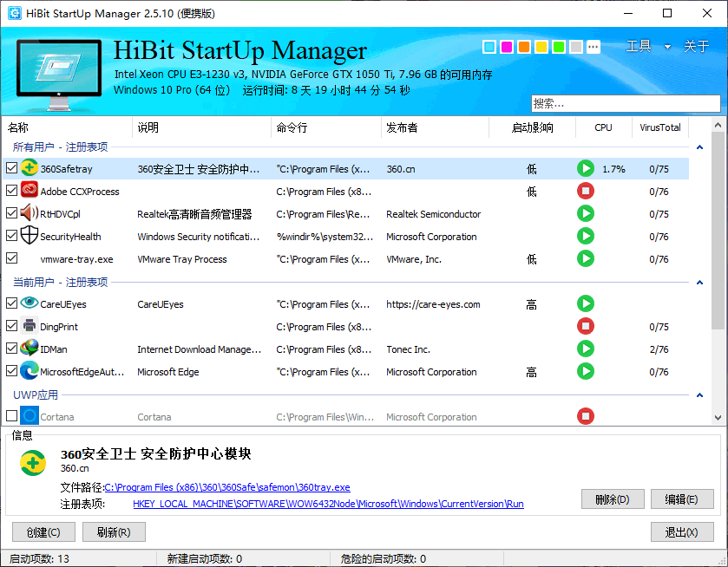The width and height of the screenshot is (728, 567).
Task: Click the DingPrint printer icon
Action: tap(30, 326)
